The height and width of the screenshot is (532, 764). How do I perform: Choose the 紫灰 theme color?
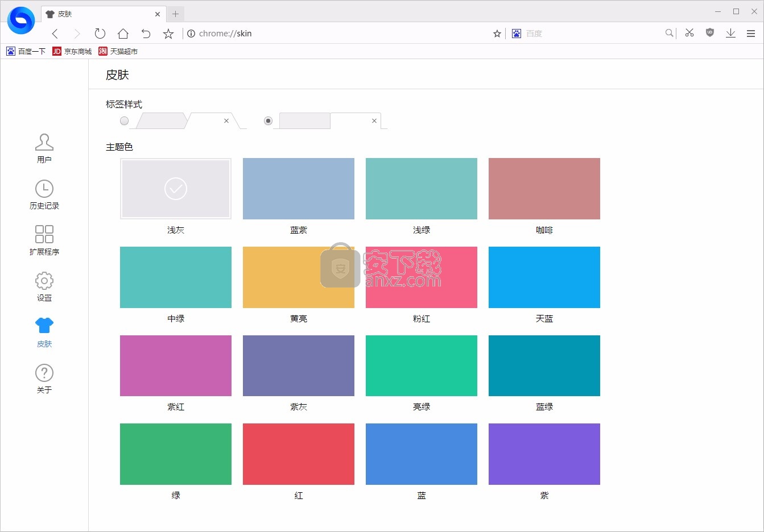tap(299, 365)
